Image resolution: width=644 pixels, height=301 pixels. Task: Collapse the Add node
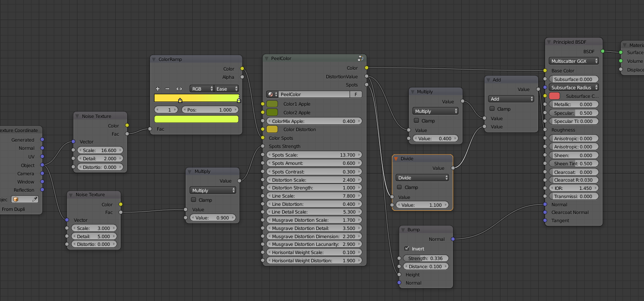[x=488, y=80]
